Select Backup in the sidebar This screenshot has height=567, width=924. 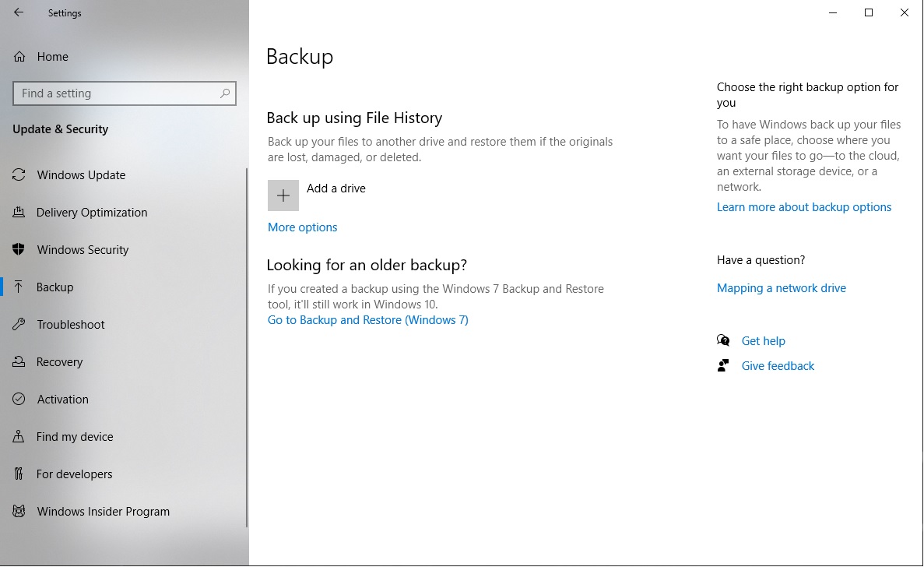tap(54, 287)
